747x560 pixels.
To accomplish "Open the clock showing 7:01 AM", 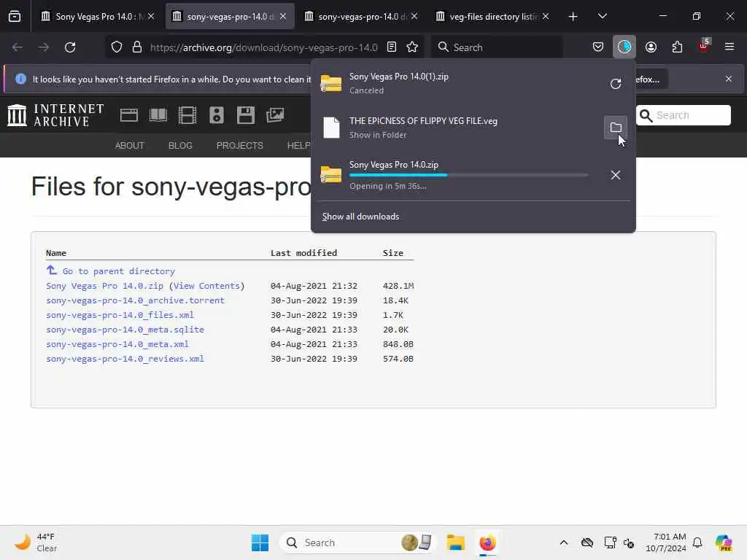I will click(665, 542).
